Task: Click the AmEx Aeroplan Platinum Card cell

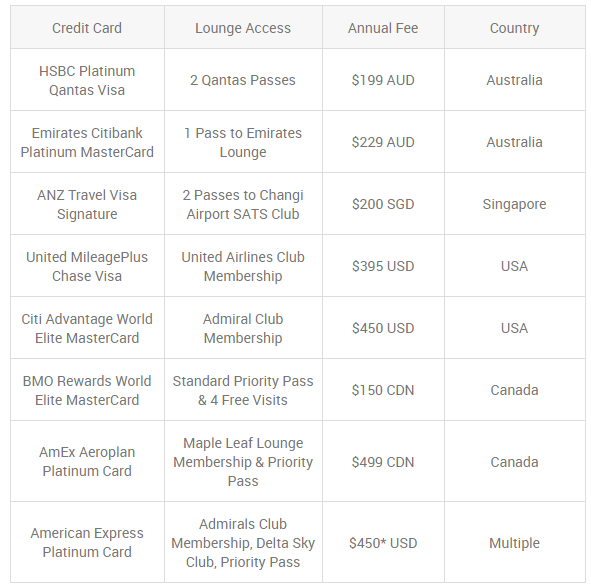Action: 87,461
